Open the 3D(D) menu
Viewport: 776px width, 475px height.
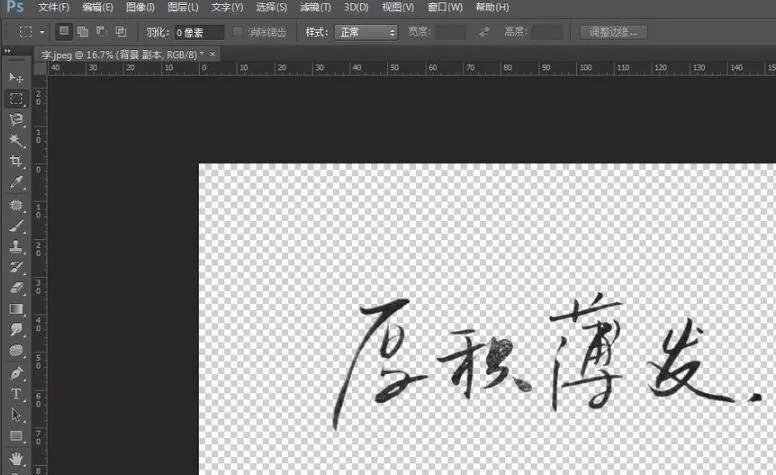(x=356, y=7)
